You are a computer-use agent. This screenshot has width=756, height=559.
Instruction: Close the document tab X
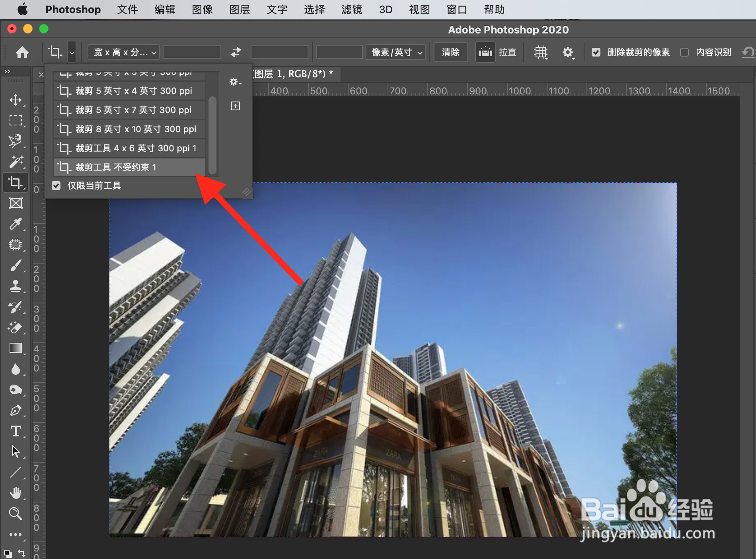tap(41, 74)
